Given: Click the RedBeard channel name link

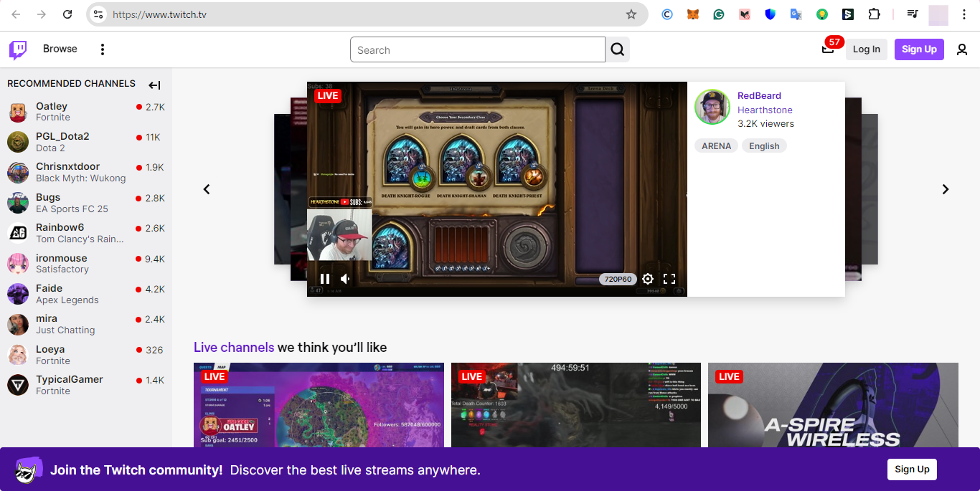Looking at the screenshot, I should [x=759, y=95].
